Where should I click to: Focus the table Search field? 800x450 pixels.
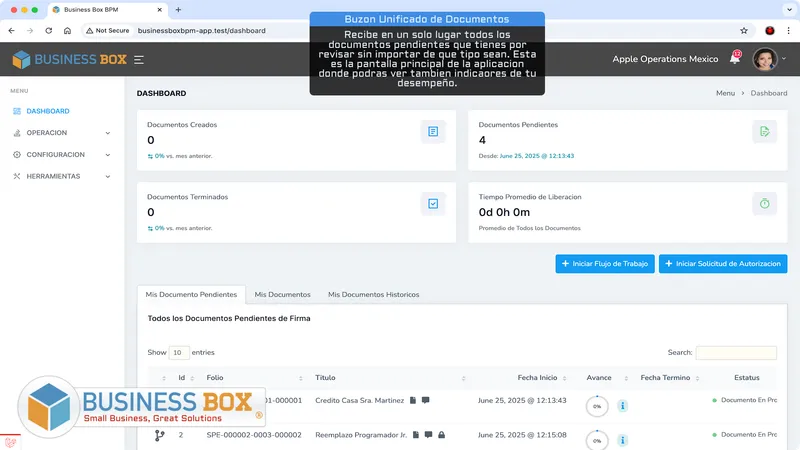[736, 353]
